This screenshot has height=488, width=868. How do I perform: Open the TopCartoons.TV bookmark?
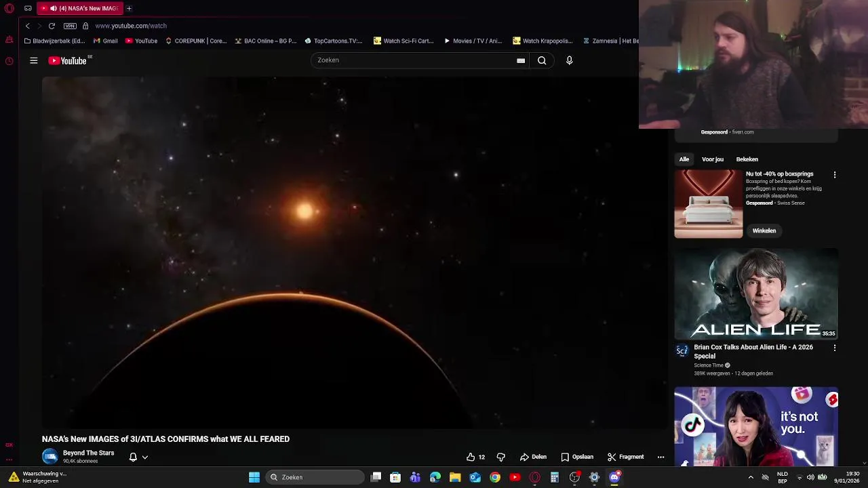[333, 41]
